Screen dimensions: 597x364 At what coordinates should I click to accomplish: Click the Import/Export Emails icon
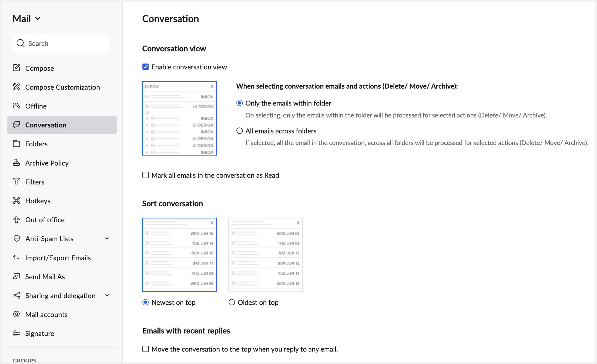click(17, 257)
